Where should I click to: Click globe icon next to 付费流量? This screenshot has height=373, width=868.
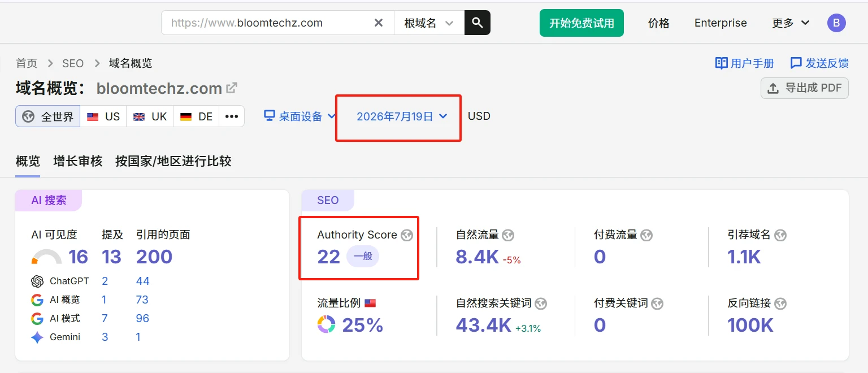point(646,235)
